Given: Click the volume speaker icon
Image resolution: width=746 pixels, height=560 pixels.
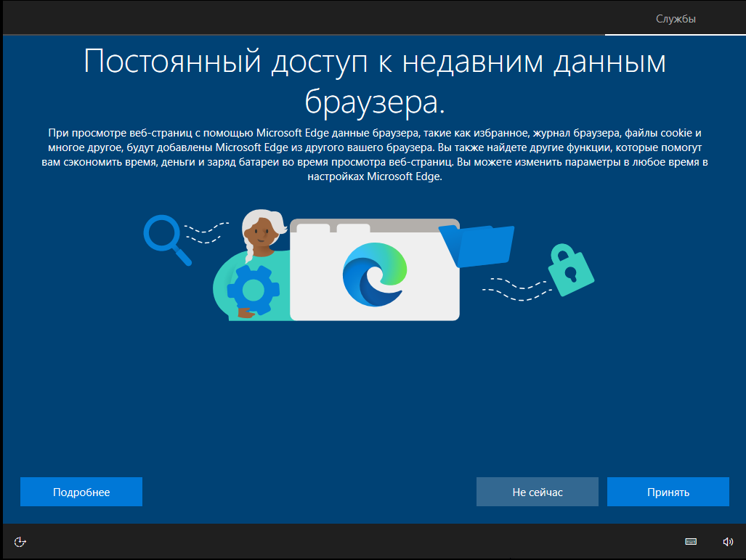Looking at the screenshot, I should click(x=728, y=541).
